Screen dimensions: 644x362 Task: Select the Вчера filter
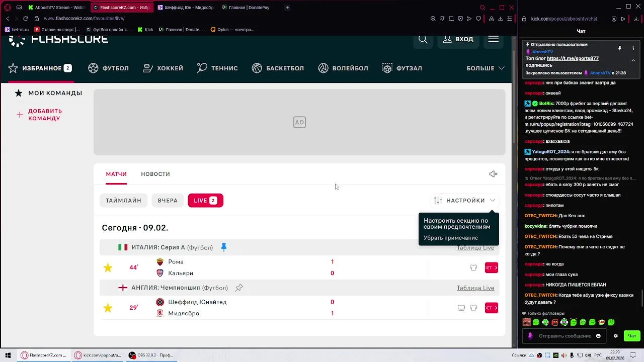(x=168, y=201)
